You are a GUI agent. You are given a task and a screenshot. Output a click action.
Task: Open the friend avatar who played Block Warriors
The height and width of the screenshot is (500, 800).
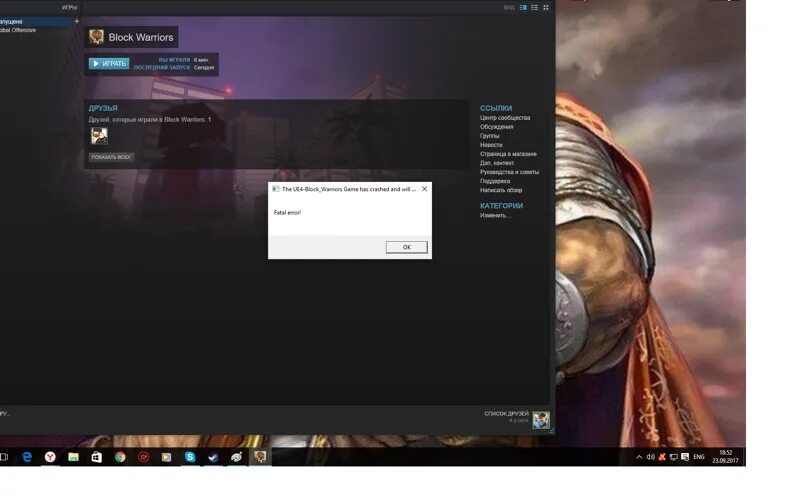click(x=99, y=136)
